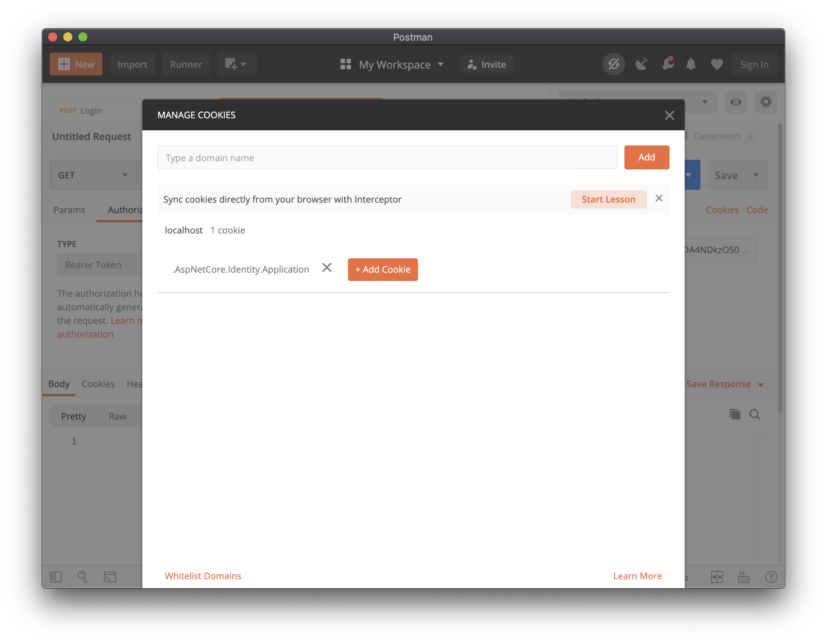Switch to the Raw response tab
The height and width of the screenshot is (644, 827).
(117, 416)
